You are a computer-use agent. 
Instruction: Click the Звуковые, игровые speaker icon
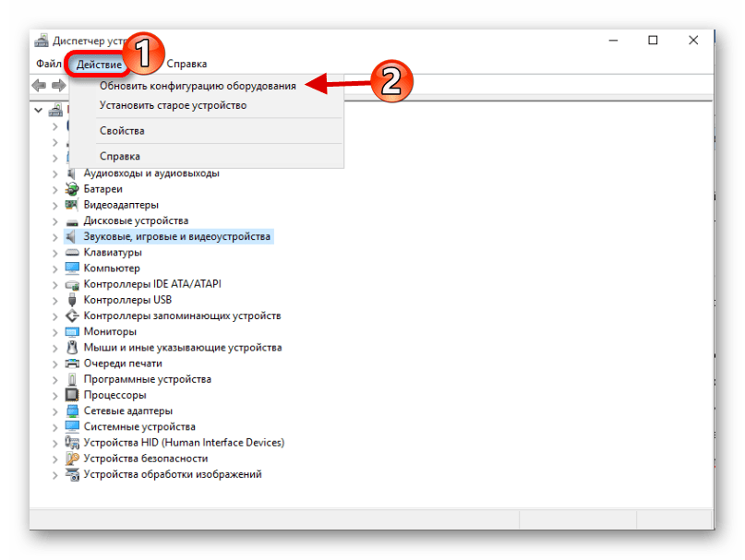72,236
